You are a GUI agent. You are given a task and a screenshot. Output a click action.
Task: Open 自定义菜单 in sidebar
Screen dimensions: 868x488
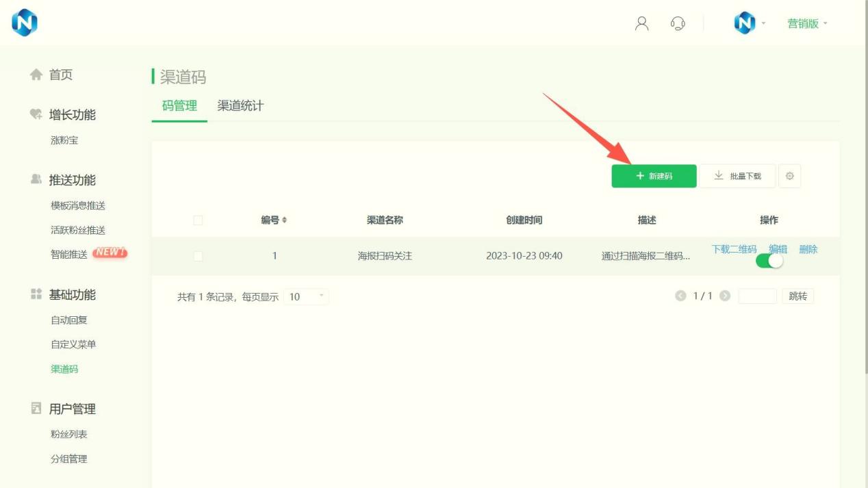73,344
